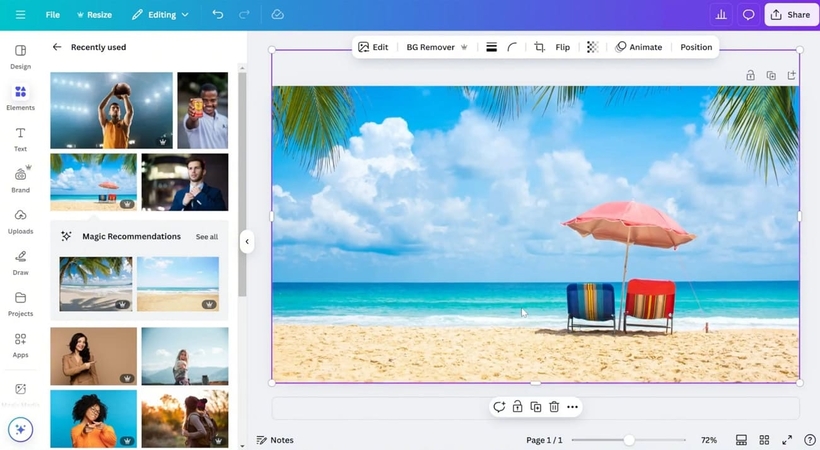Open the Text tab in sidebar
The width and height of the screenshot is (820, 450).
(x=20, y=139)
